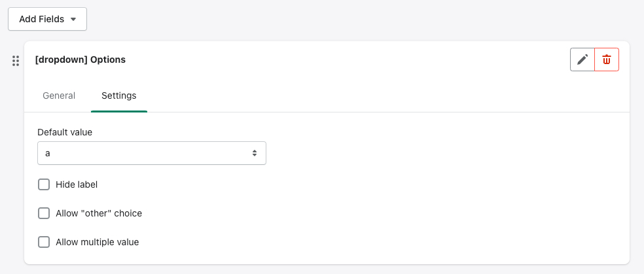The image size is (644, 274).
Task: Open the Default value dropdown
Action: [151, 154]
